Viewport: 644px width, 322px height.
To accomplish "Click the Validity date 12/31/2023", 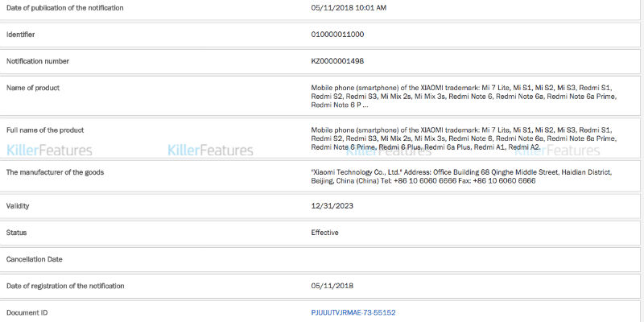I will click(x=332, y=206).
